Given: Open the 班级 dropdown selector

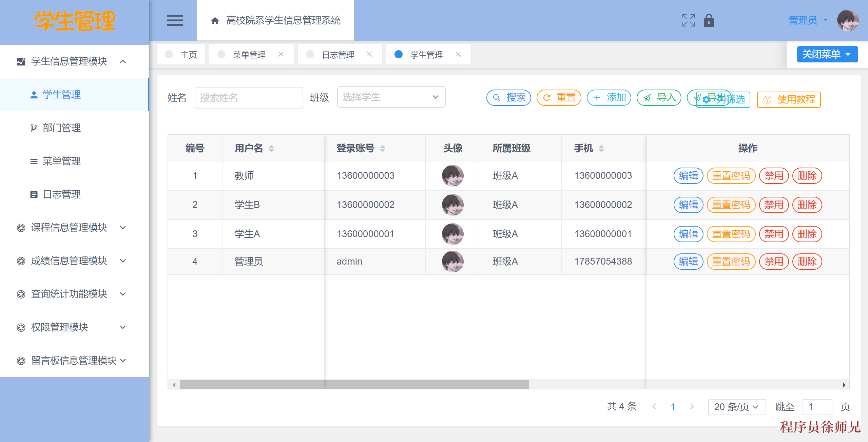Looking at the screenshot, I should (389, 97).
